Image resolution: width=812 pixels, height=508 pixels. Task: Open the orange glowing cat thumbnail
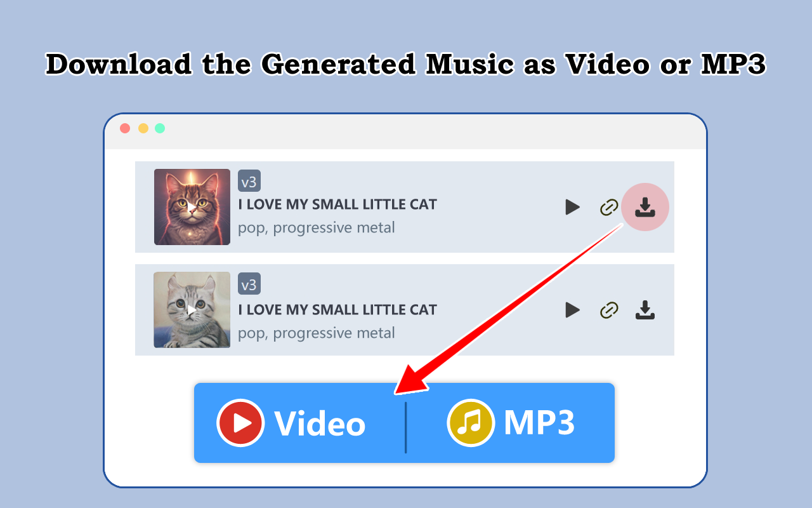192,207
